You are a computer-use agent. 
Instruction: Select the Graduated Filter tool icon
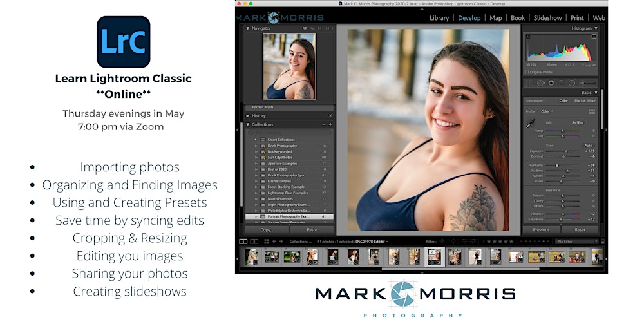562,83
